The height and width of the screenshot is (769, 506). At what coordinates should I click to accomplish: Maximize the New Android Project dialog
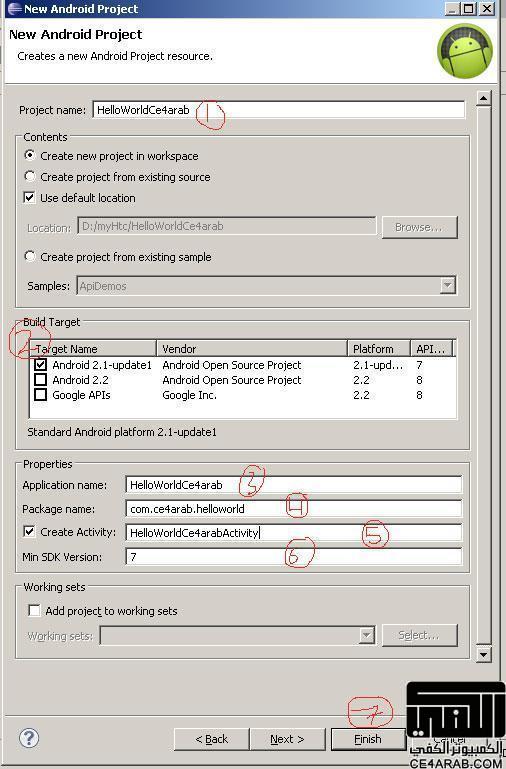469,8
